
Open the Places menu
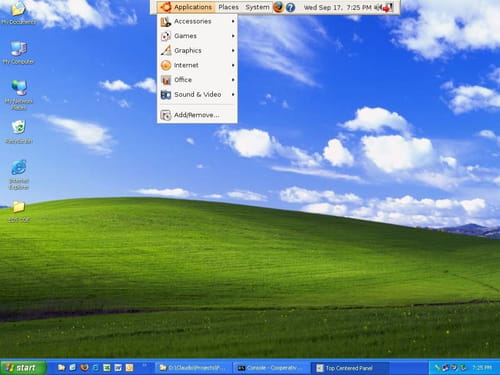(x=228, y=7)
